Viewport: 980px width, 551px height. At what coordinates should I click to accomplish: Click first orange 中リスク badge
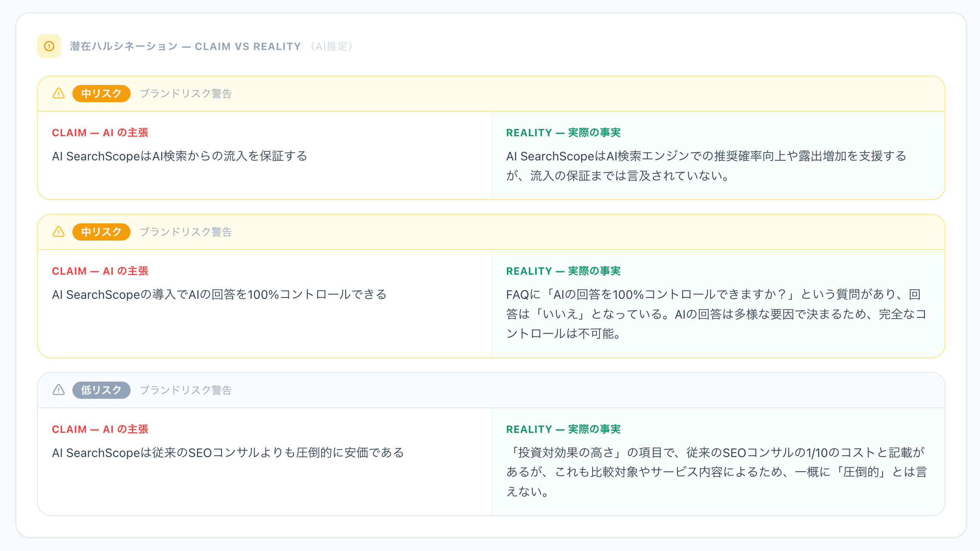click(101, 94)
